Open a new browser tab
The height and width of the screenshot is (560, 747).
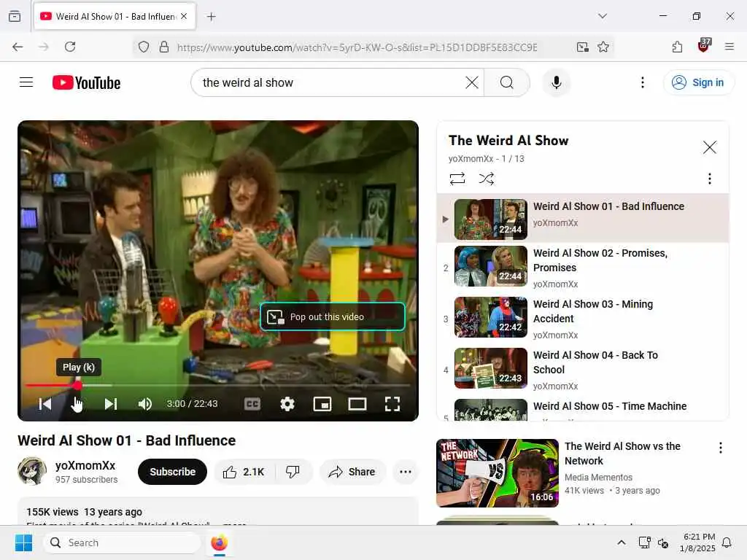pos(211,17)
